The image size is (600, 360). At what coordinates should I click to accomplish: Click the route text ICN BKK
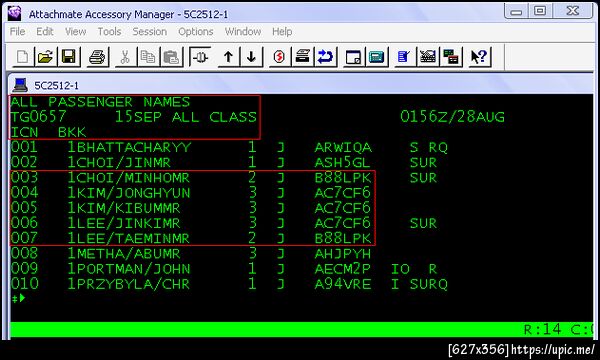49,132
